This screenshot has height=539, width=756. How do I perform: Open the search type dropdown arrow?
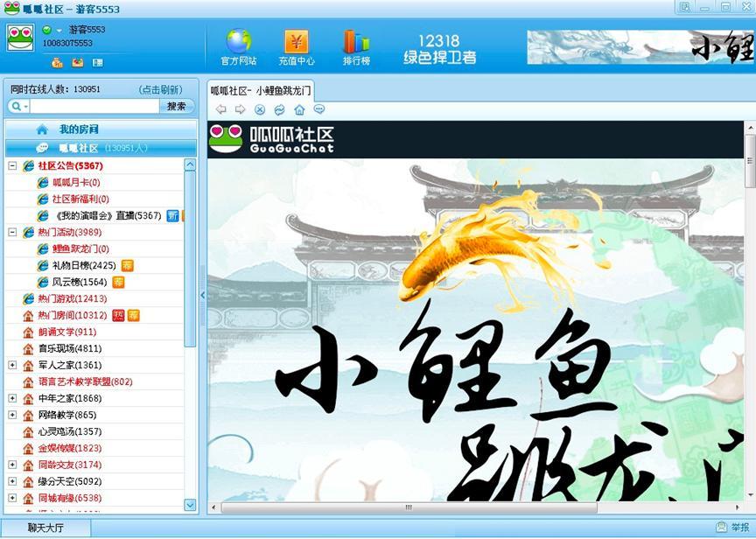point(24,106)
